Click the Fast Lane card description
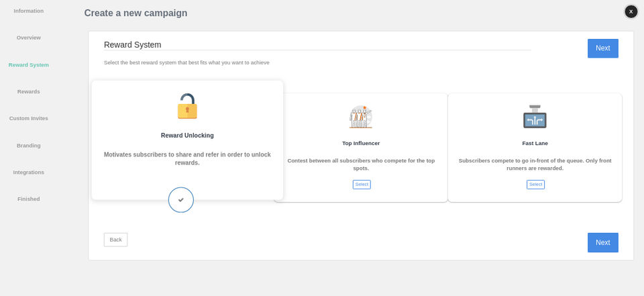This screenshot has height=296, width=644. [x=535, y=164]
